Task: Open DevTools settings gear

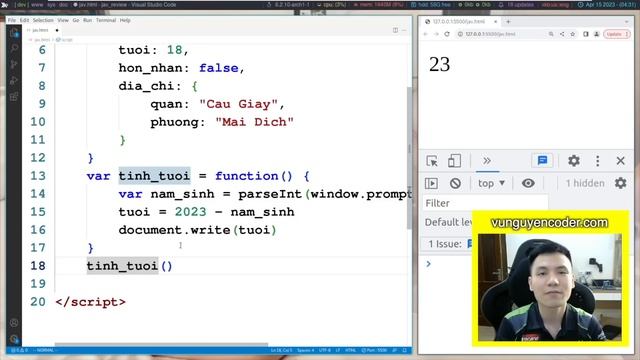Action: (573, 161)
